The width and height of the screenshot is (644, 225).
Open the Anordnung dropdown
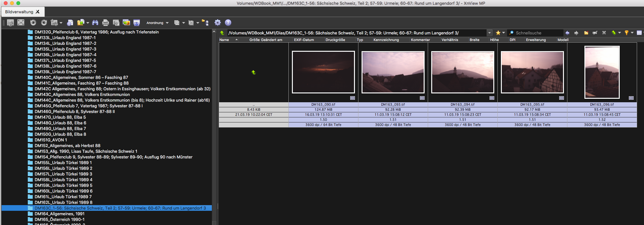(x=157, y=23)
